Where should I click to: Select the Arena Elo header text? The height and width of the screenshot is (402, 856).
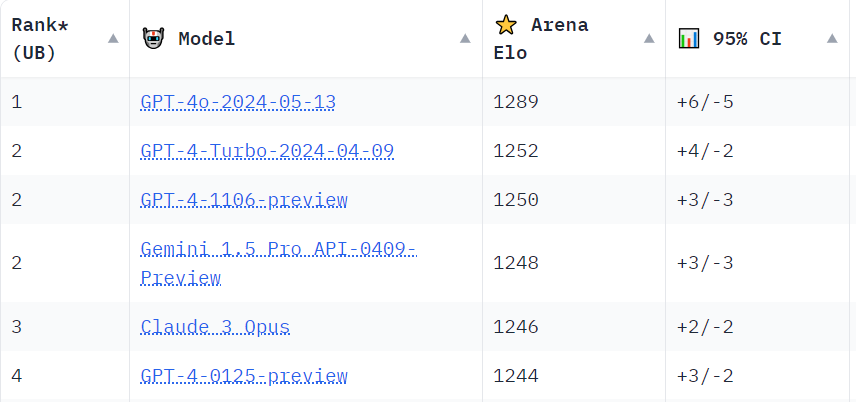(541, 39)
